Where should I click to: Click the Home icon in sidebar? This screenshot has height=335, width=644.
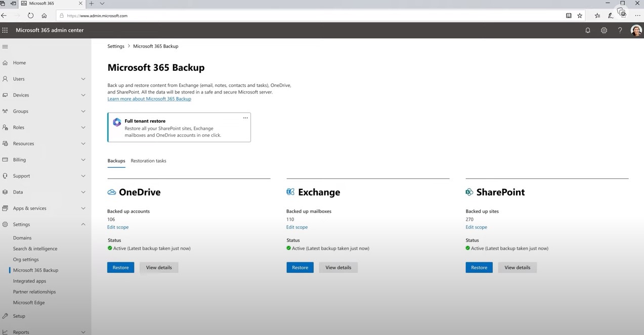coord(5,63)
